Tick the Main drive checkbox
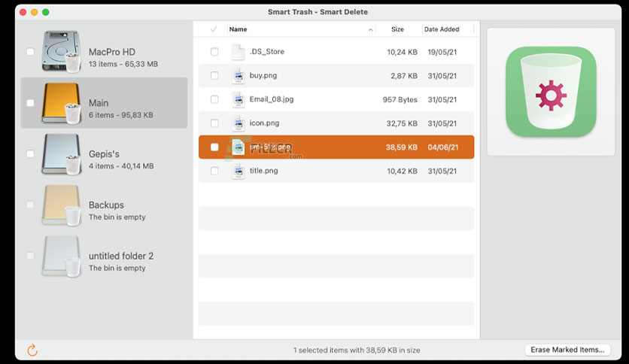This screenshot has width=629, height=364. (x=30, y=103)
